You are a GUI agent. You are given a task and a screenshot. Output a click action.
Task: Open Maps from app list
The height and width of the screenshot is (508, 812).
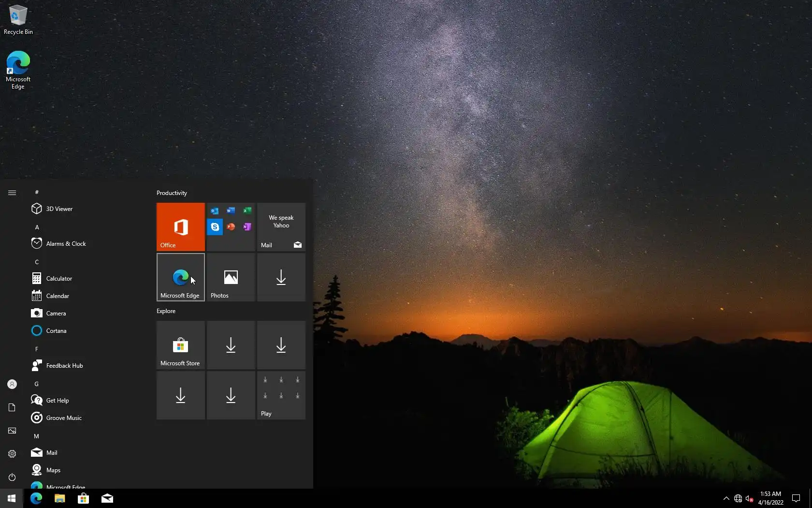click(x=87, y=470)
